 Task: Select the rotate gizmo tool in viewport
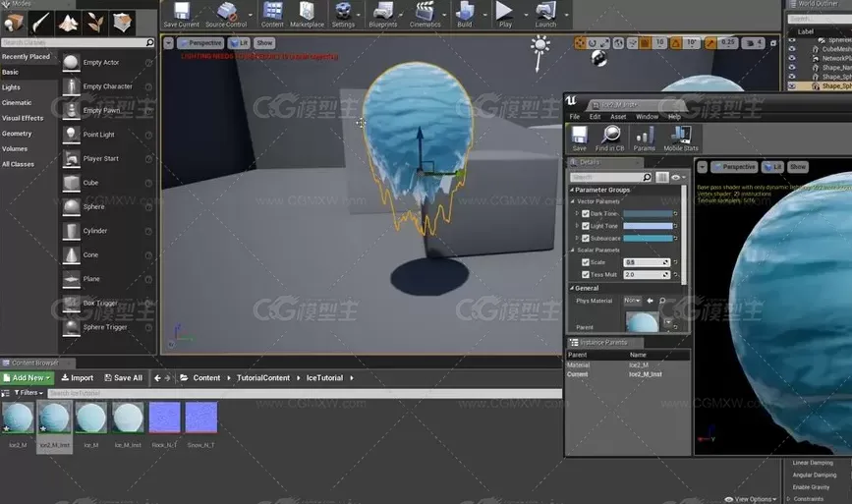(593, 43)
